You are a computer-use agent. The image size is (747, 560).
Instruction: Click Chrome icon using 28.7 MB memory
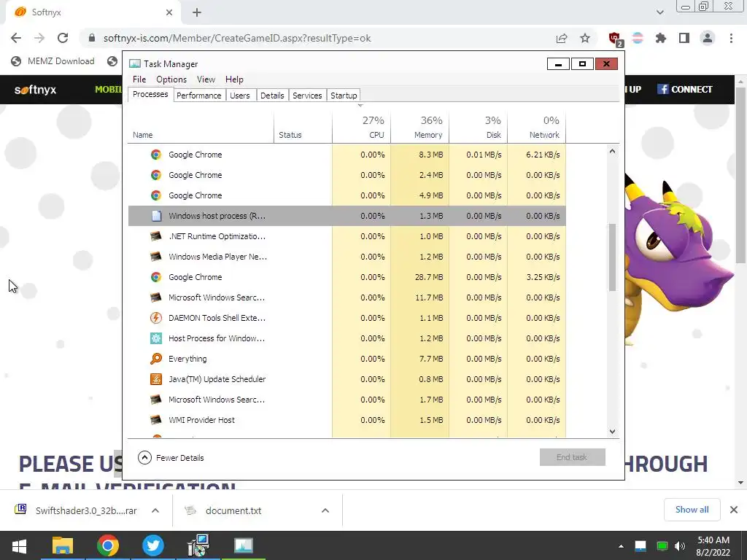point(156,277)
